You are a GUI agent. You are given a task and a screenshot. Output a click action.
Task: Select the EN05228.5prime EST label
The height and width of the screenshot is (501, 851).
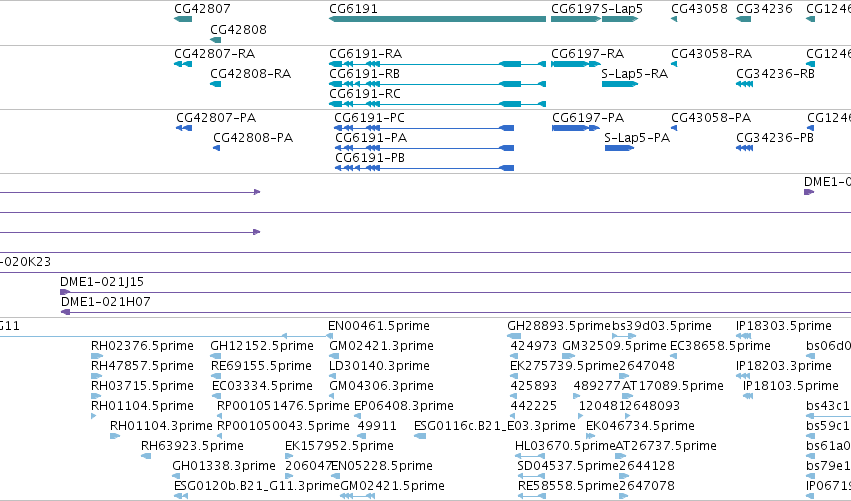coord(382,466)
